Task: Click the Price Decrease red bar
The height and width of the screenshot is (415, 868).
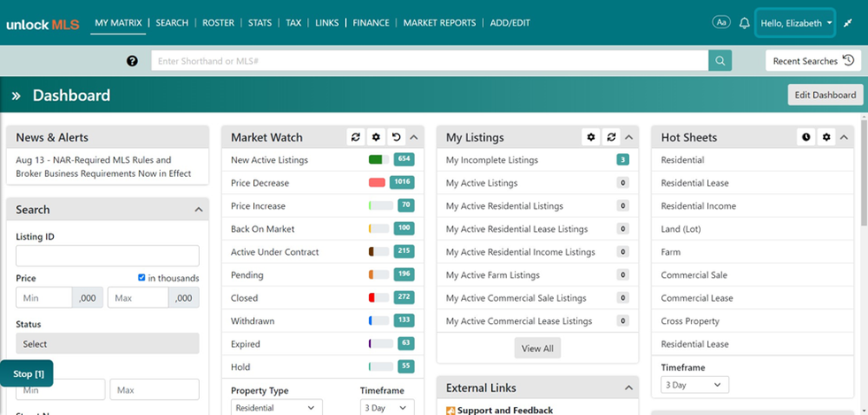Action: pyautogui.click(x=377, y=182)
